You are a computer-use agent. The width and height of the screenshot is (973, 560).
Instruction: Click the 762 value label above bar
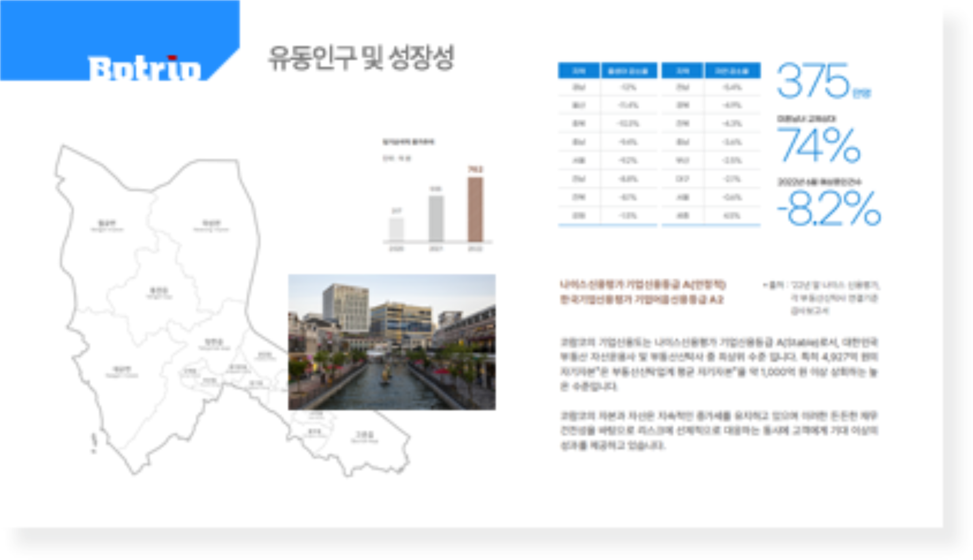[475, 169]
